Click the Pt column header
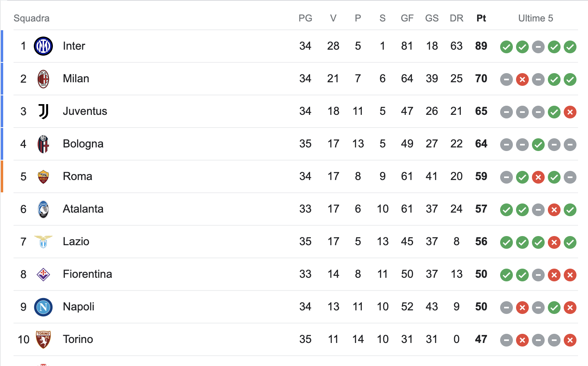Screen dimensions: 588x366 (x=481, y=18)
